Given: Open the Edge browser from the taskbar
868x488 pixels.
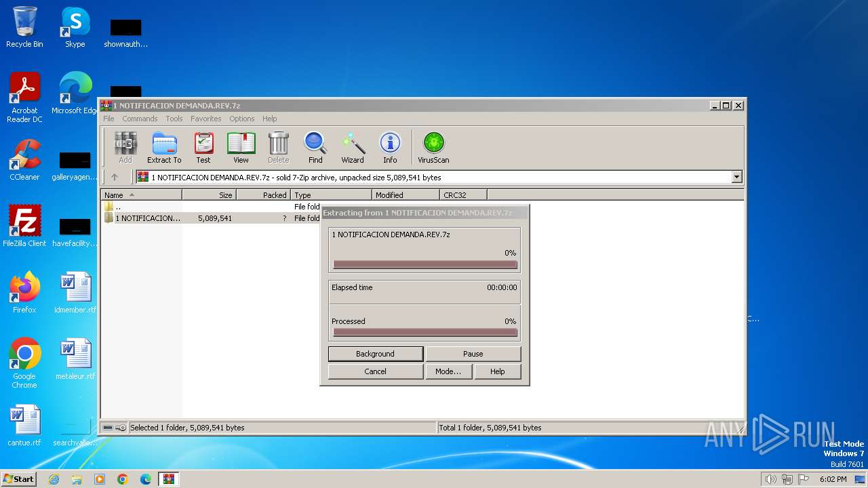Looking at the screenshot, I should tap(146, 479).
